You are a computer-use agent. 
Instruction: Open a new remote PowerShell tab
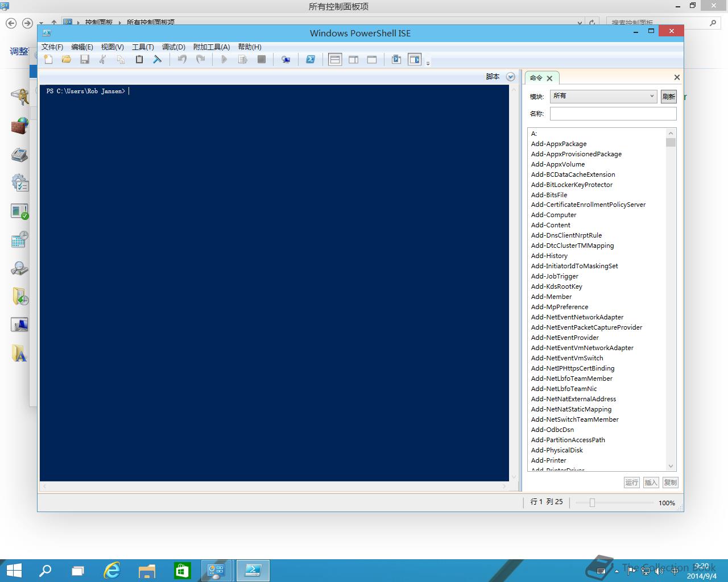(286, 59)
